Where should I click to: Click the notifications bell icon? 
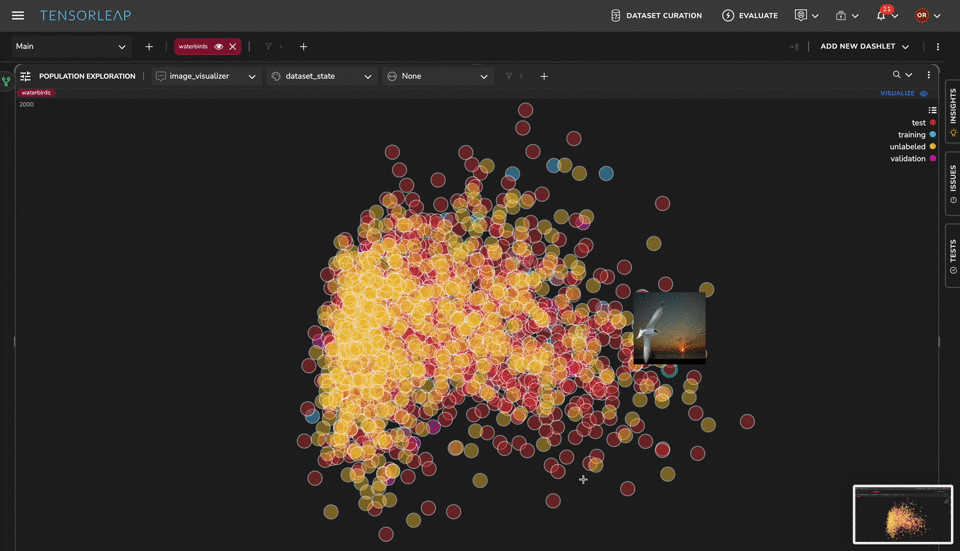(x=881, y=16)
